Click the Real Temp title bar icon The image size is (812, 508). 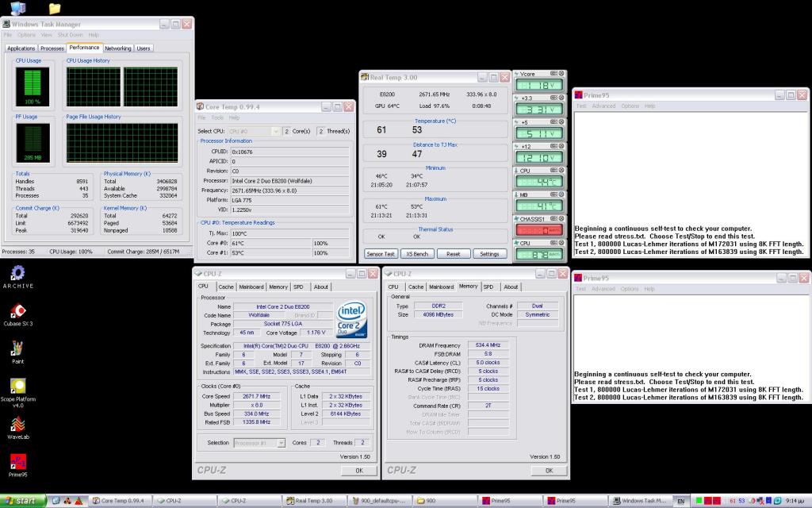[365, 77]
